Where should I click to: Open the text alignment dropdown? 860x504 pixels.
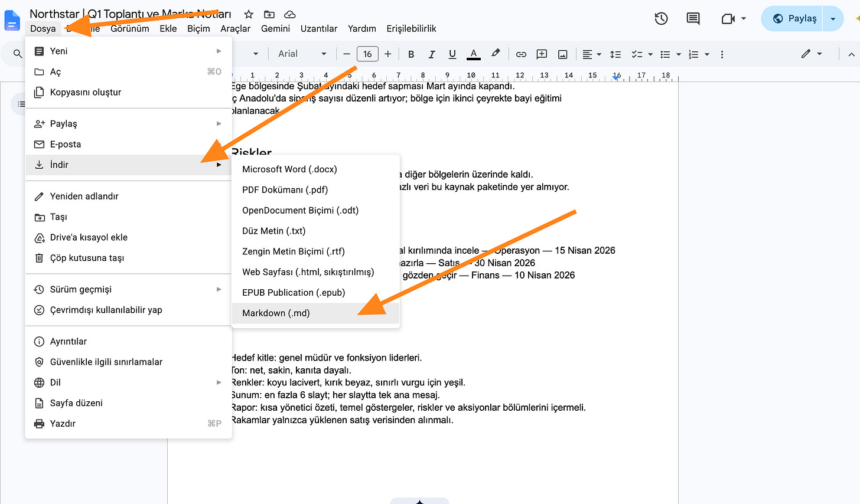(x=592, y=54)
